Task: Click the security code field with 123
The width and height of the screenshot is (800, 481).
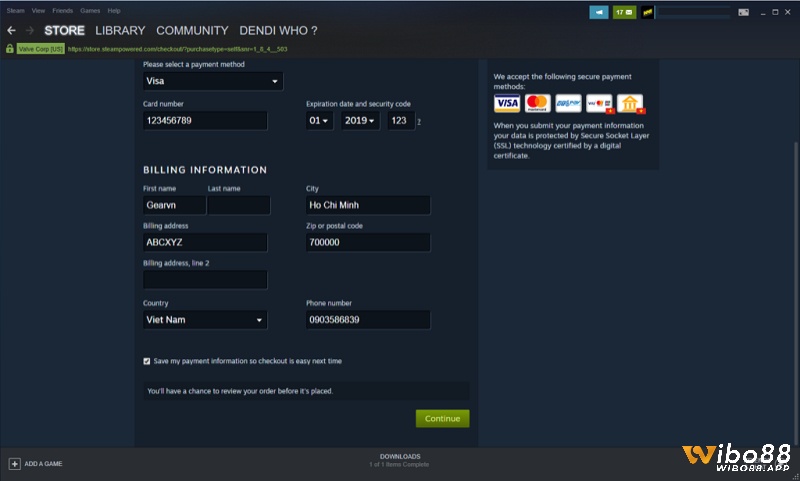Action: (x=401, y=121)
